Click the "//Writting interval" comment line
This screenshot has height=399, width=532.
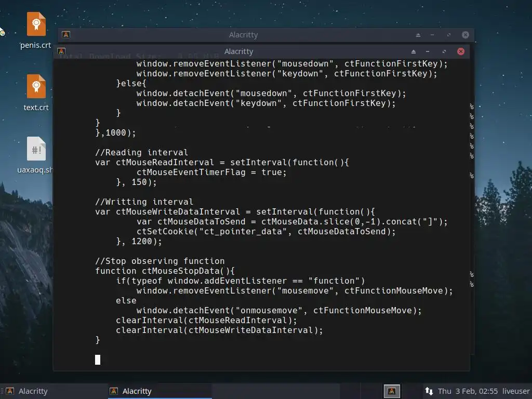(144, 202)
